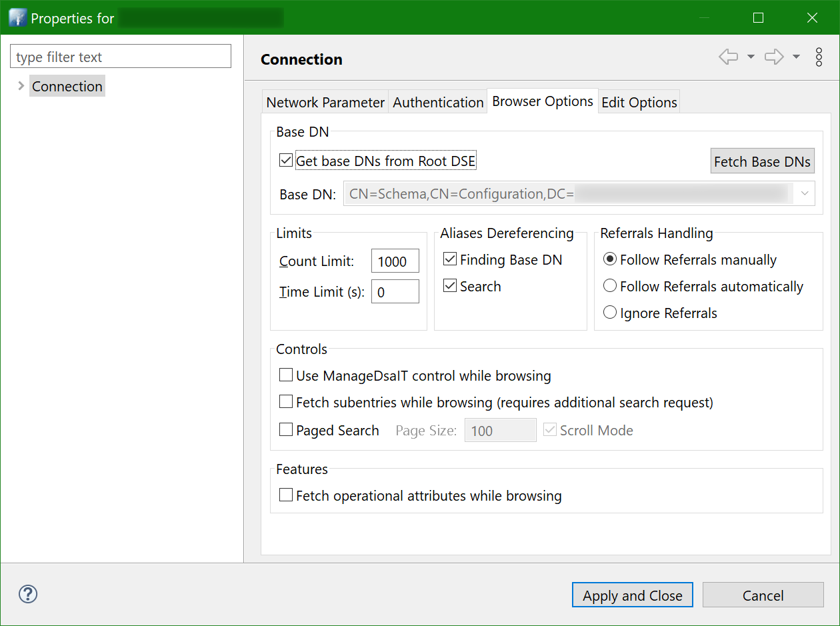Viewport: 840px width, 626px height.
Task: Enable Use ManageDsaIT control while browsing
Action: tap(286, 375)
